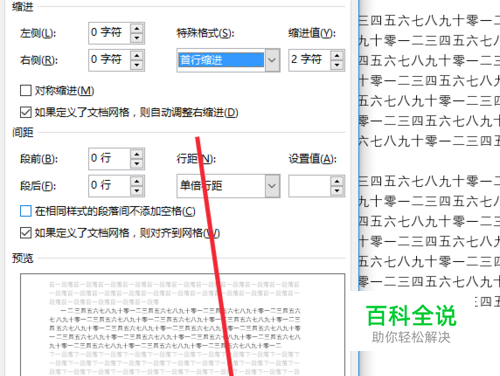Click the 段后(F) label
The height and width of the screenshot is (376, 500).
[38, 186]
